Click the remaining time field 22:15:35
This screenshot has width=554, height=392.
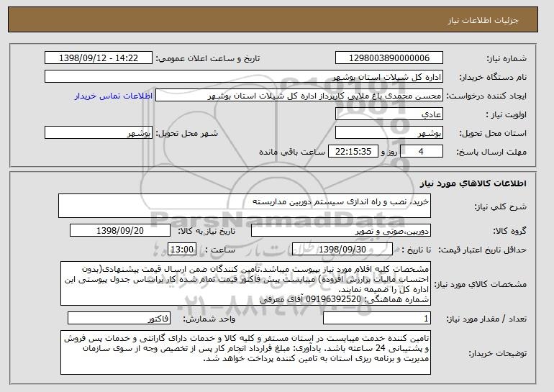point(353,152)
